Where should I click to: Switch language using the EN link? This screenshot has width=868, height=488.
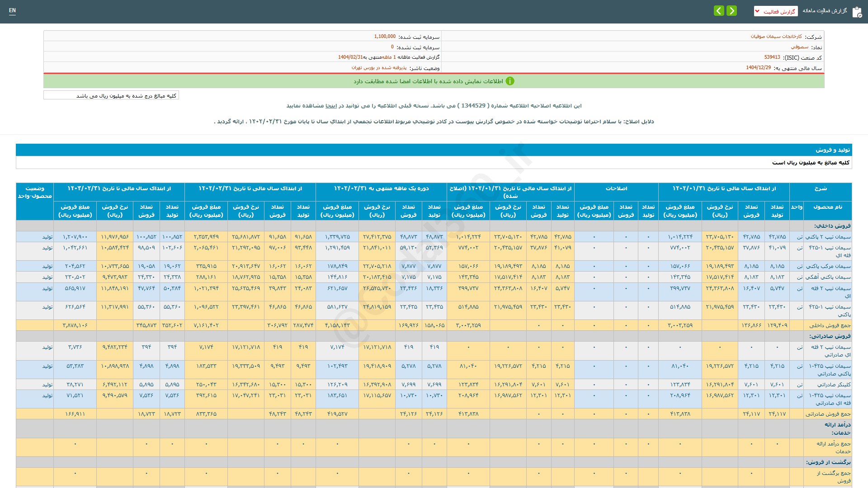pyautogui.click(x=12, y=10)
